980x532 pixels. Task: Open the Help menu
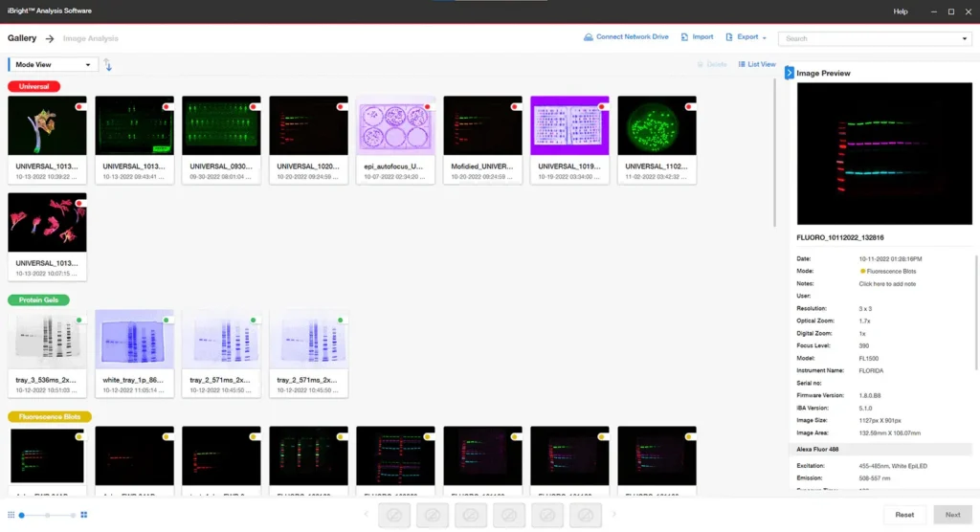(x=900, y=11)
